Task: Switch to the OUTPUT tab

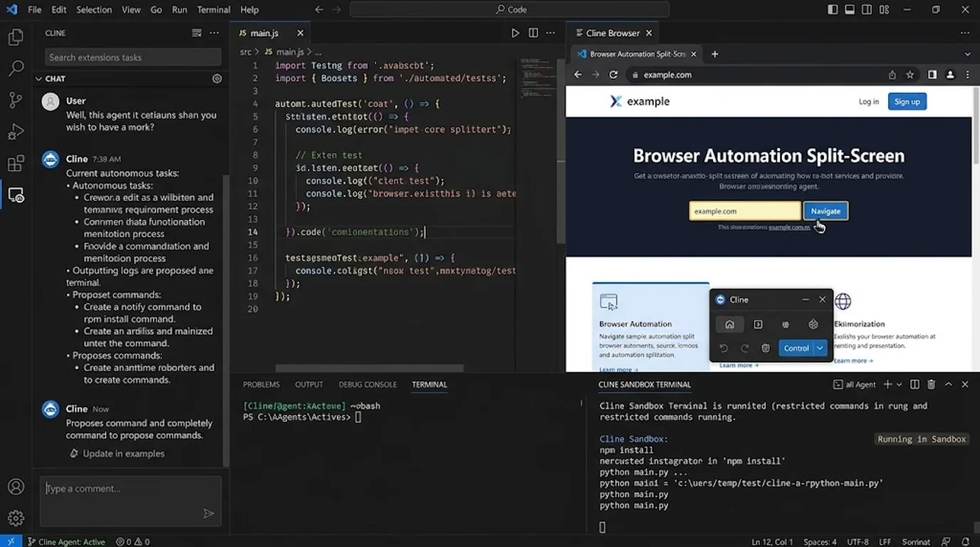Action: coord(309,385)
